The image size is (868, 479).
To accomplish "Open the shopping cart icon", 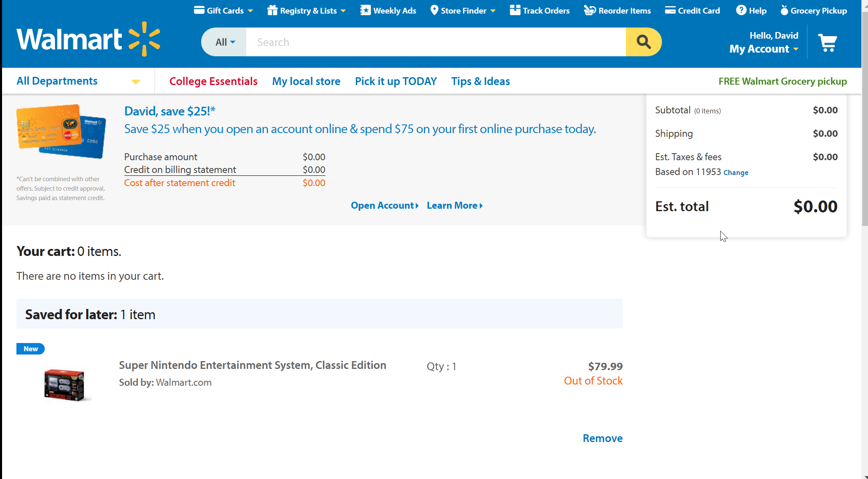I will (x=827, y=42).
